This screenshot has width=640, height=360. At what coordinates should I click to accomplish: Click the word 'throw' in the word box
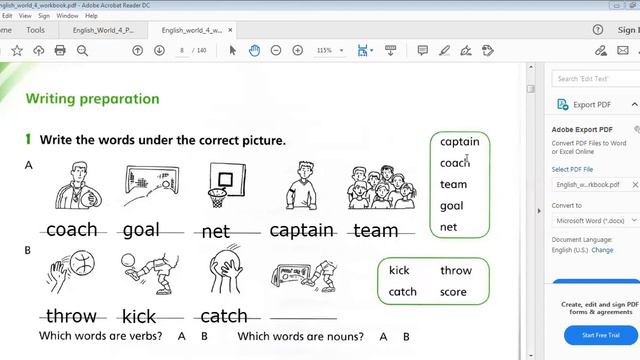[456, 271]
